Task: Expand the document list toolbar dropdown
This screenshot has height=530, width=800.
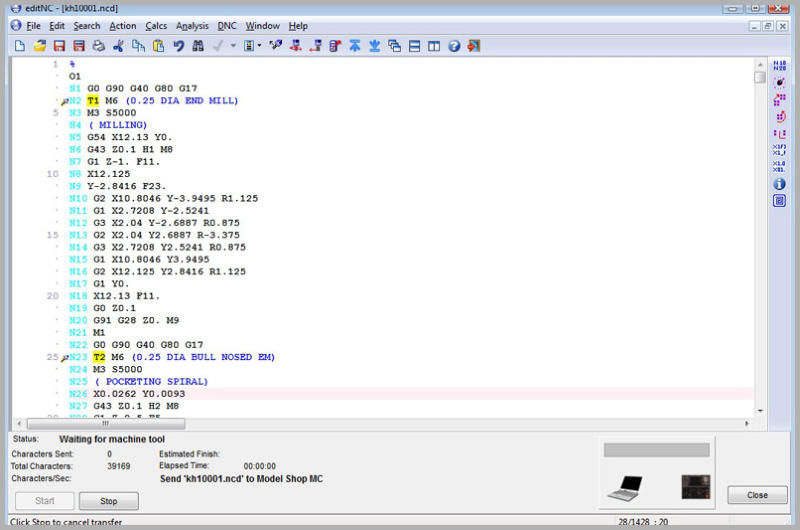Action: (259, 46)
